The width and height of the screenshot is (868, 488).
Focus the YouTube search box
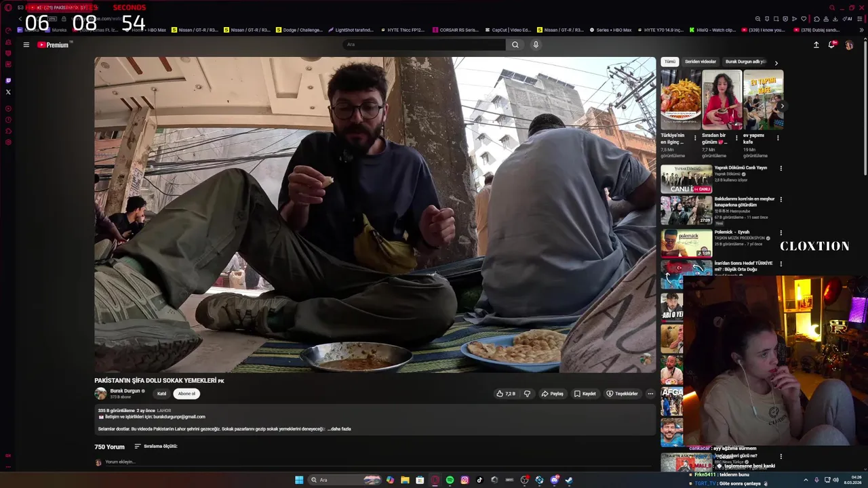[424, 45]
